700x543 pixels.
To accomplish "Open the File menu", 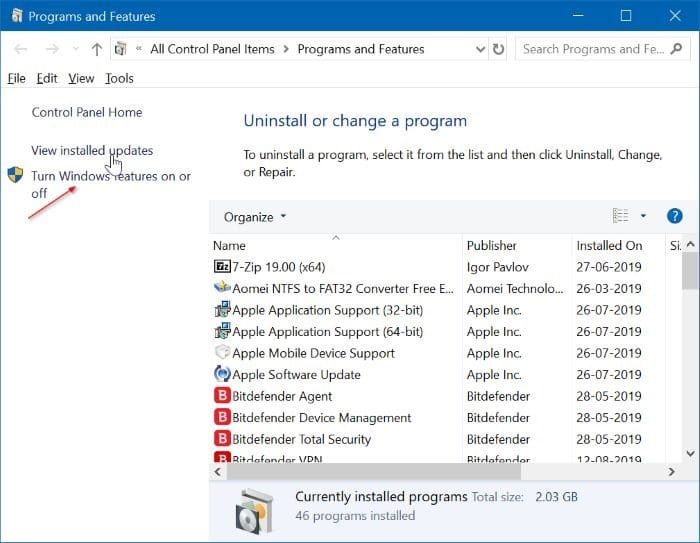I will coord(16,79).
